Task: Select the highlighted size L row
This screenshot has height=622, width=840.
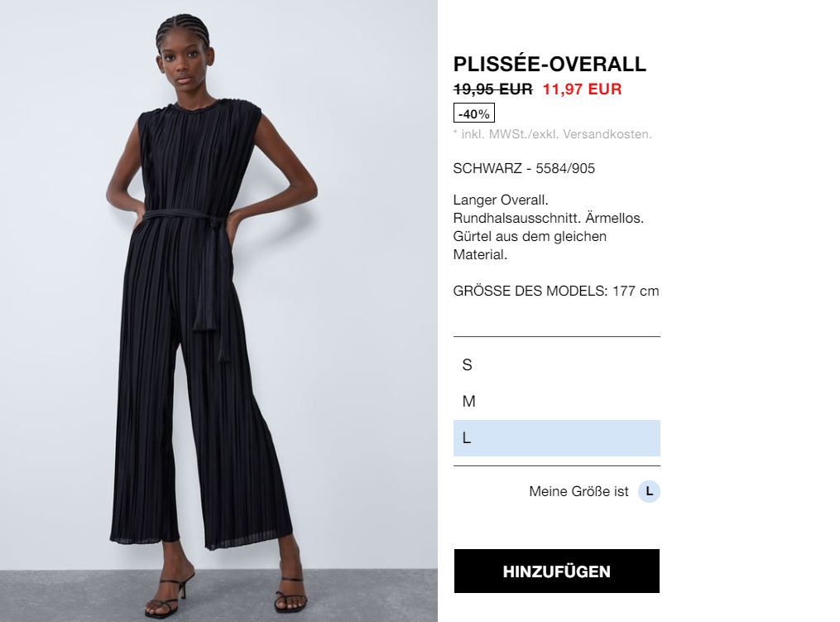Action: tap(557, 438)
